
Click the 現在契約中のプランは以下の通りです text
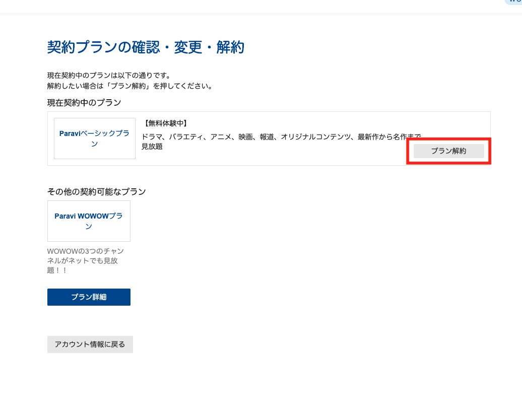109,76
